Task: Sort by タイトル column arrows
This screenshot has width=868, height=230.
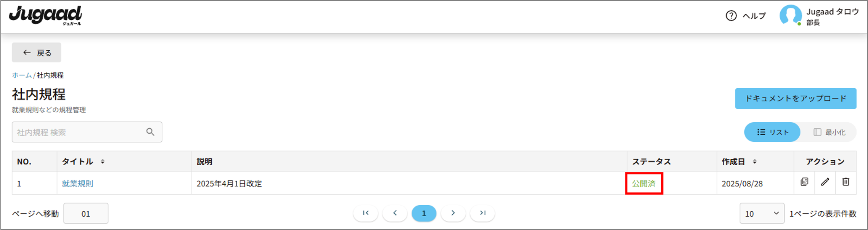Action: coord(103,161)
